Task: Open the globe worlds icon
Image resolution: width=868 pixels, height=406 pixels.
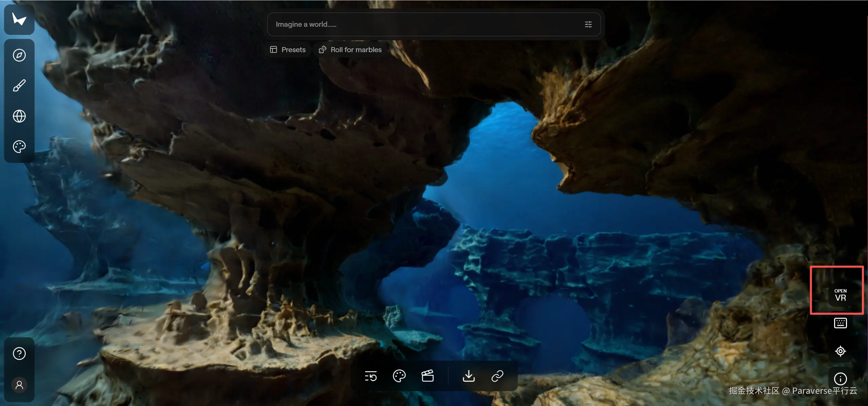Action: pyautogui.click(x=19, y=116)
